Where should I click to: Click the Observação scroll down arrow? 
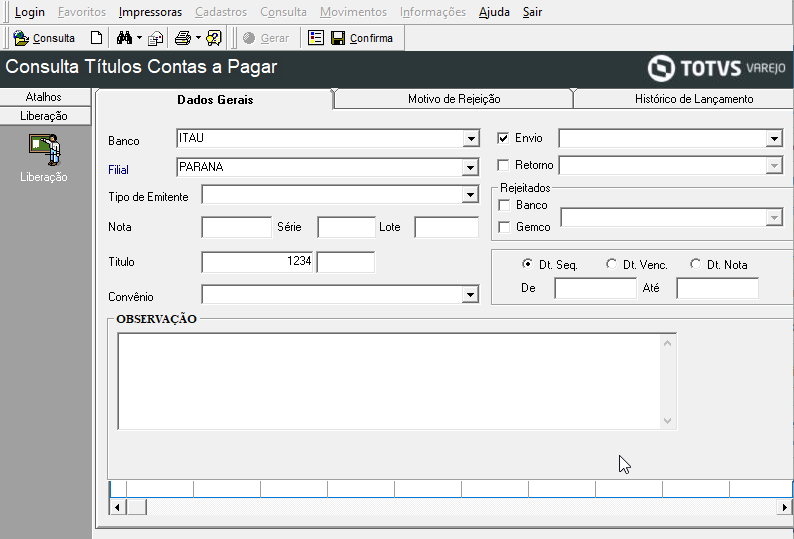[667, 420]
